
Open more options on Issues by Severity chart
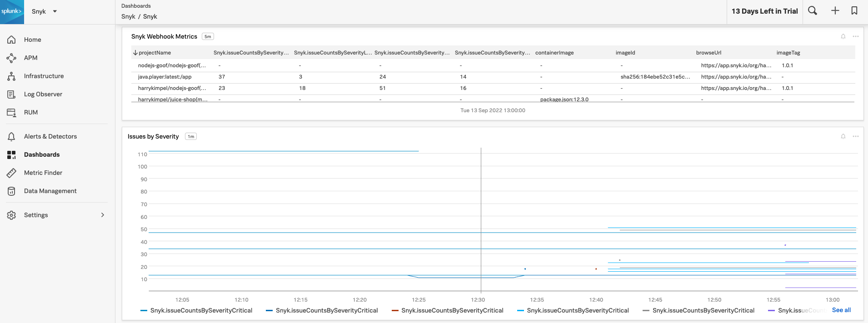pos(856,136)
